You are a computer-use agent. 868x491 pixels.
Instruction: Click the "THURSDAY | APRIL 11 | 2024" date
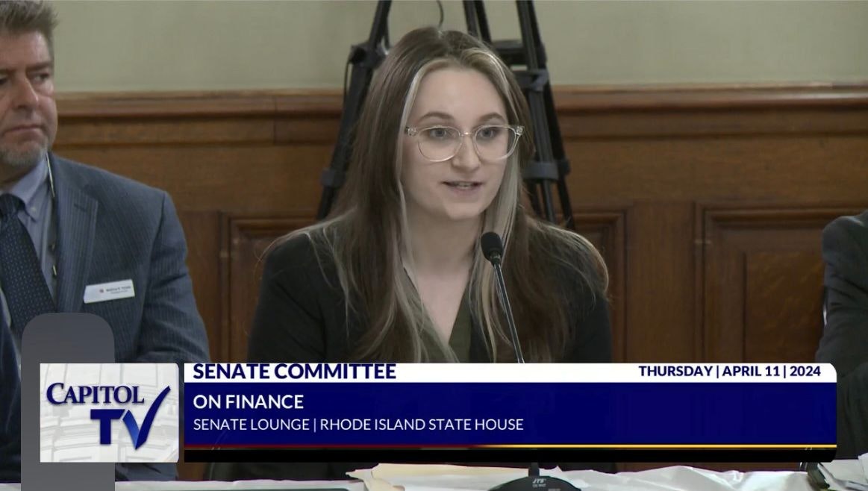click(729, 372)
